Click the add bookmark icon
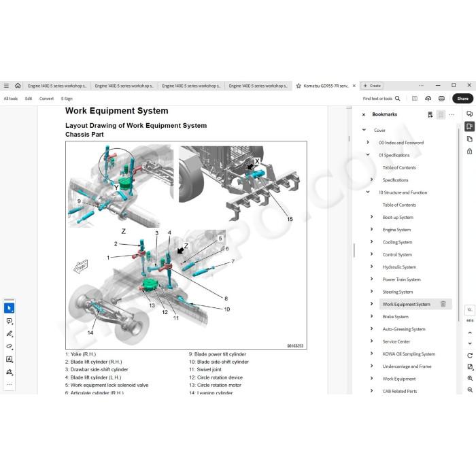476x476 pixels. [x=430, y=115]
